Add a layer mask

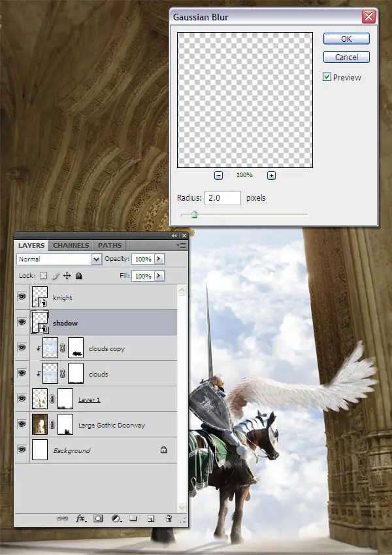(98, 518)
